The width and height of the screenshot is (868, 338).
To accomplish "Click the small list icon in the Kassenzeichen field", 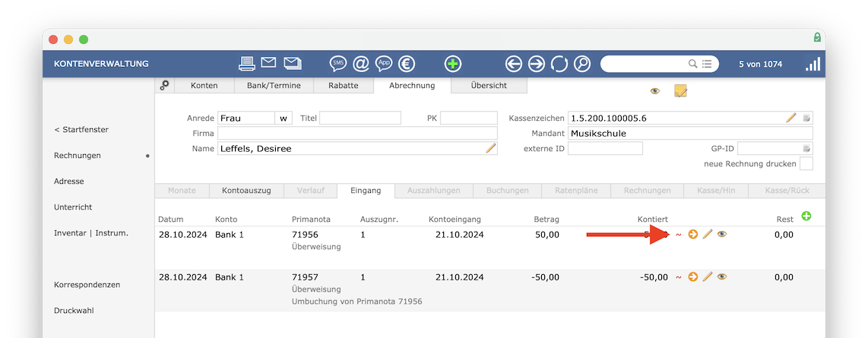I will tap(806, 118).
